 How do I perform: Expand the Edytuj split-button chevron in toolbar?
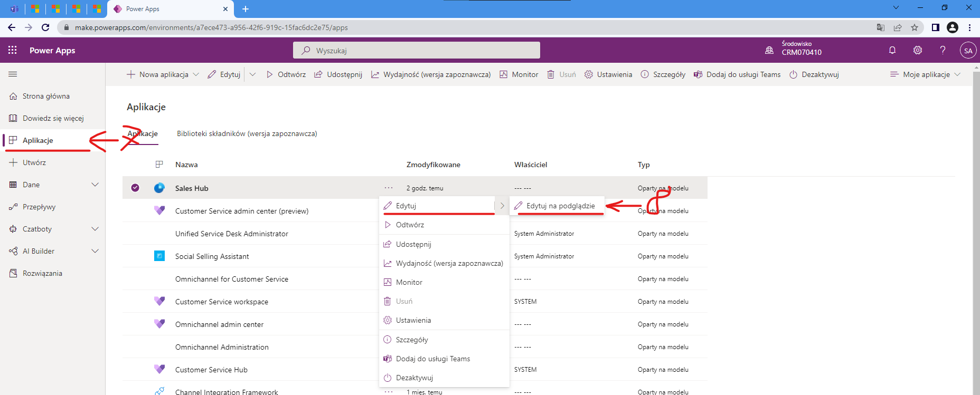point(252,74)
